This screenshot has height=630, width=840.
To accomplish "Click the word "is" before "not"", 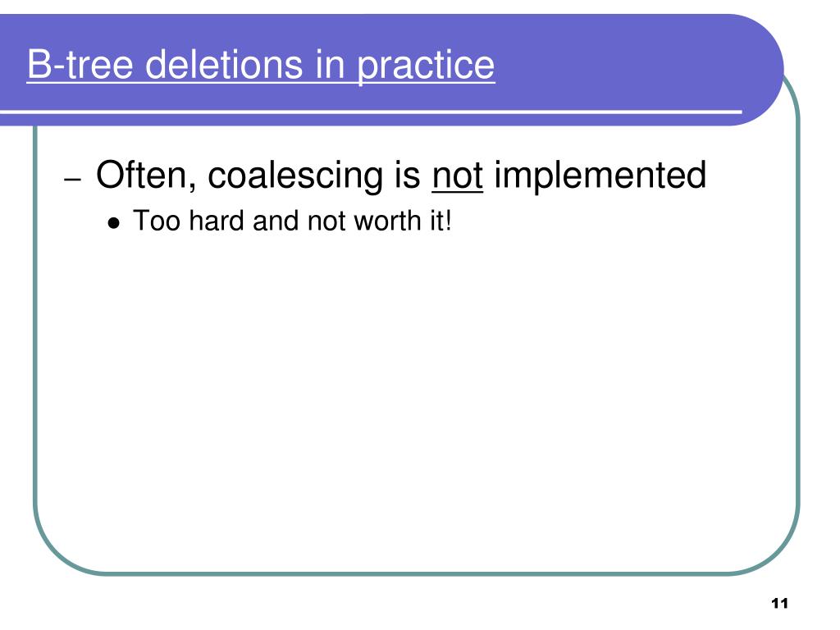I will coord(407,176).
